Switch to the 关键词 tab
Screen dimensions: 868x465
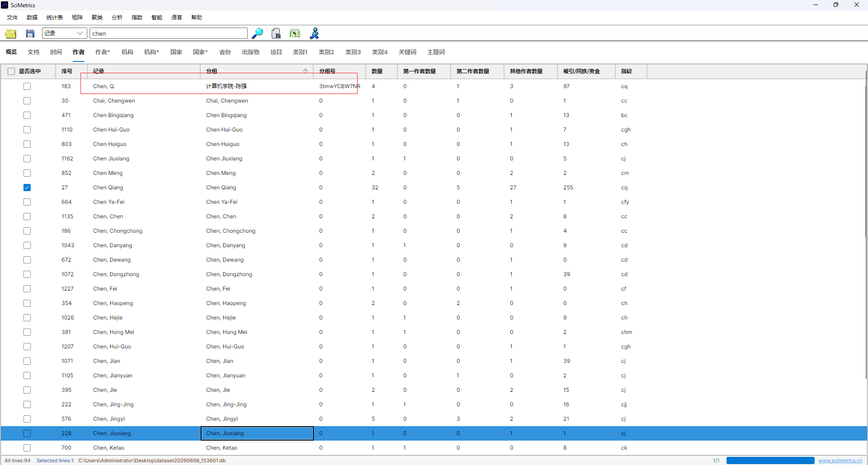coord(407,52)
